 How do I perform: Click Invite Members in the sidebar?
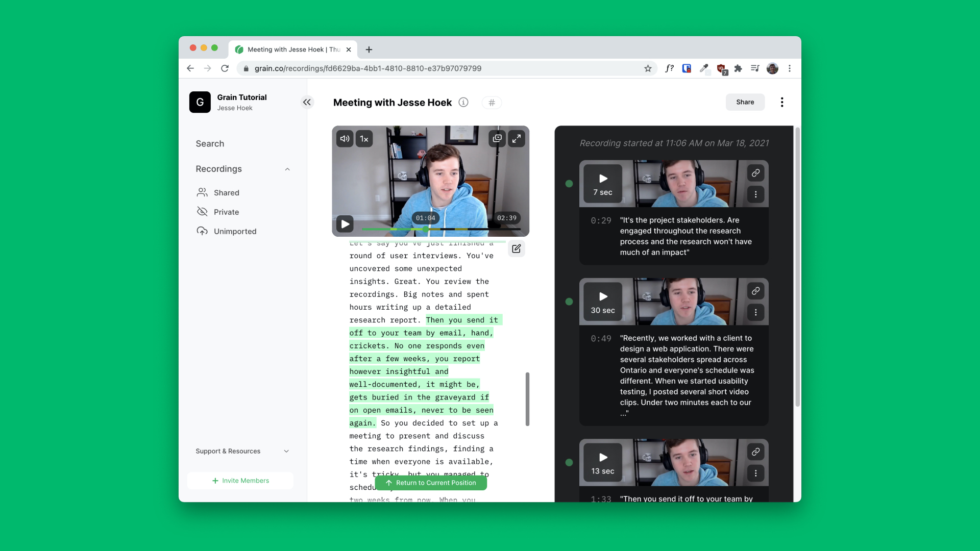240,480
